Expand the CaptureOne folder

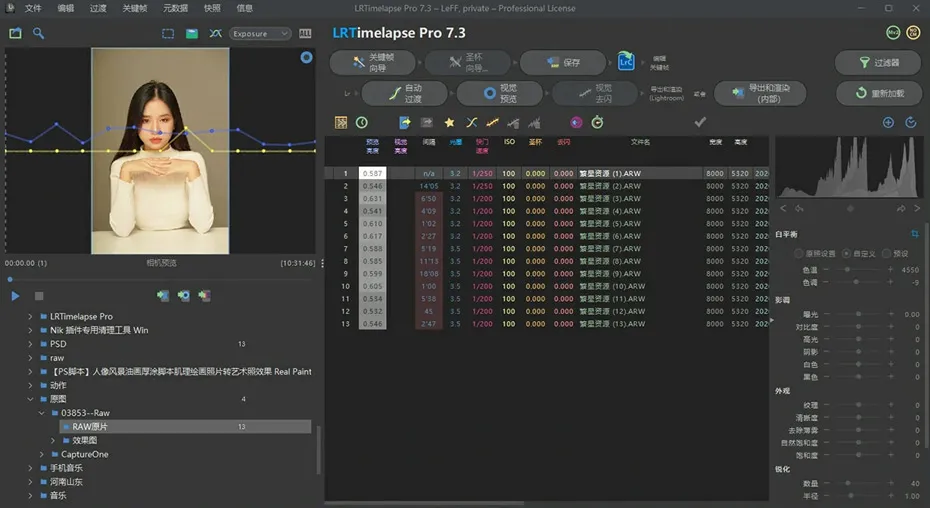click(43, 454)
